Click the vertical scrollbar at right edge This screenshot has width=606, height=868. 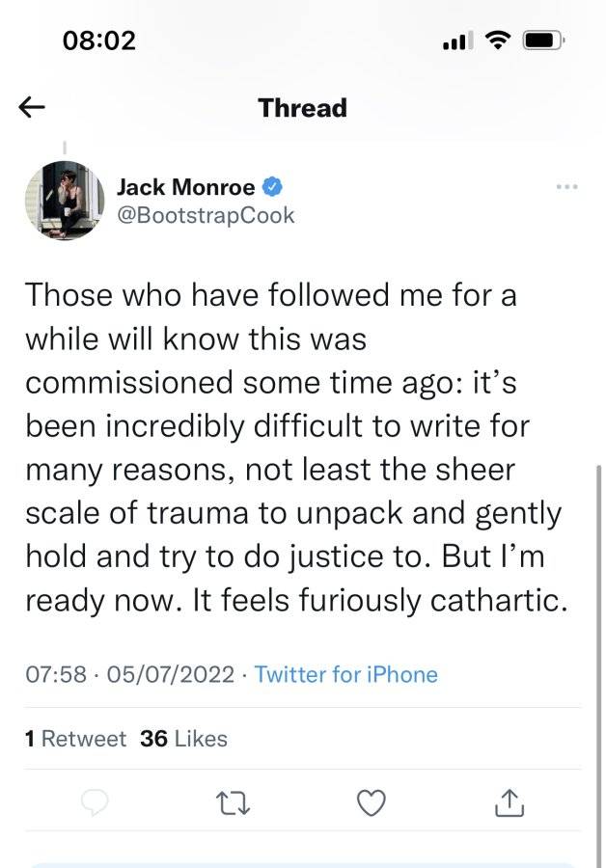tap(598, 665)
